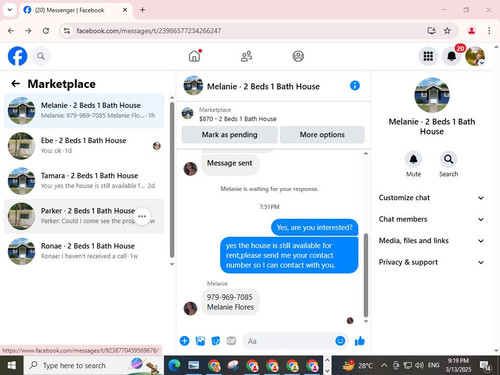This screenshot has height=375, width=500.
Task: Open the Facebook search magnifier
Action: (x=41, y=56)
